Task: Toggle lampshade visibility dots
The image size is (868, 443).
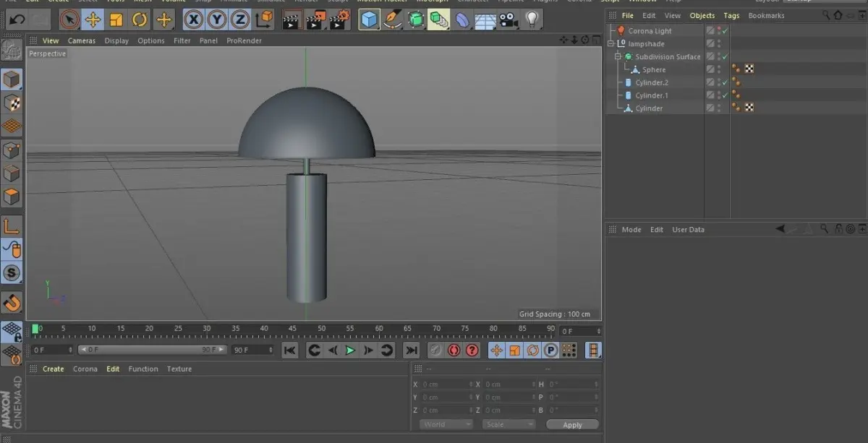Action: click(719, 44)
